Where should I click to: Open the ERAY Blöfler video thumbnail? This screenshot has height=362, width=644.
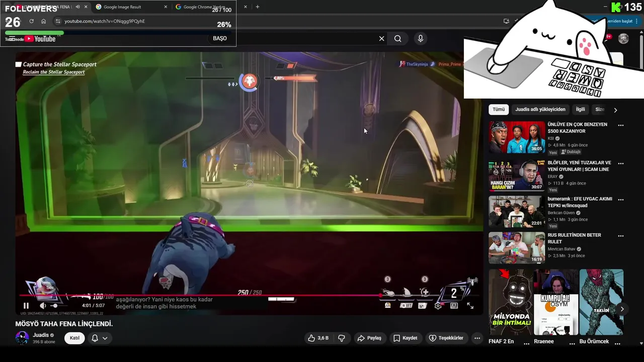tap(517, 175)
